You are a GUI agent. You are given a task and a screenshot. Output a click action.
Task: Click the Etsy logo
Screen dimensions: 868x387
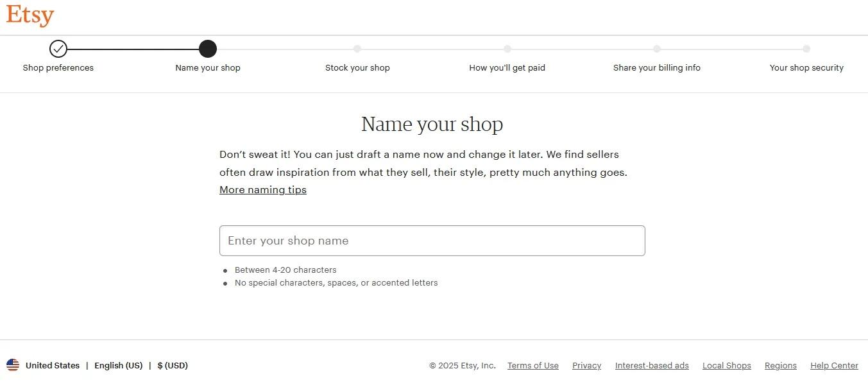(30, 15)
